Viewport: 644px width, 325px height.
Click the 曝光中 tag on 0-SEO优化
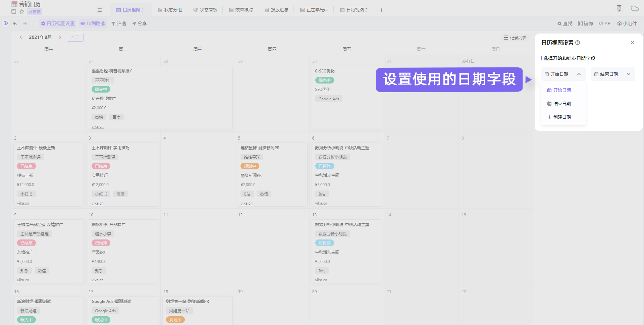[324, 80]
